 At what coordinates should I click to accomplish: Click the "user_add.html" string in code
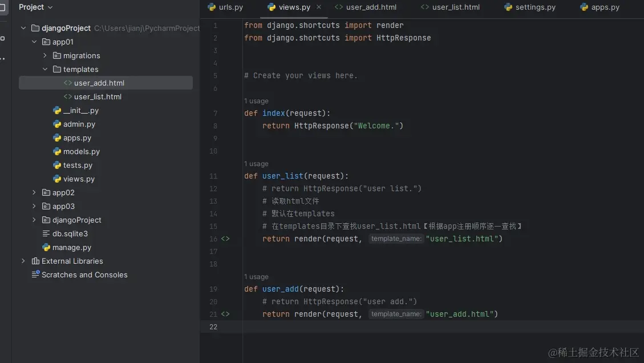[460, 314]
